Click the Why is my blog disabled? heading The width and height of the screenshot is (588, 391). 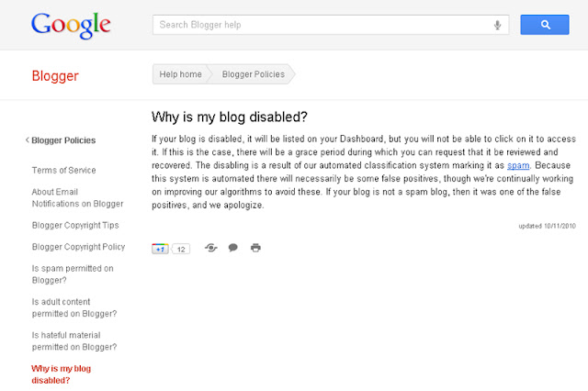coord(230,117)
